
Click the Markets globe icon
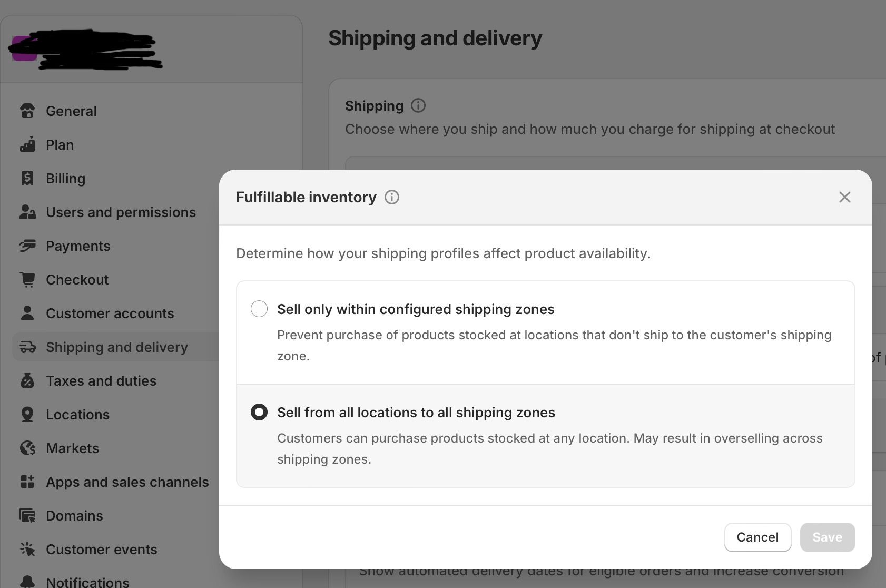(27, 448)
